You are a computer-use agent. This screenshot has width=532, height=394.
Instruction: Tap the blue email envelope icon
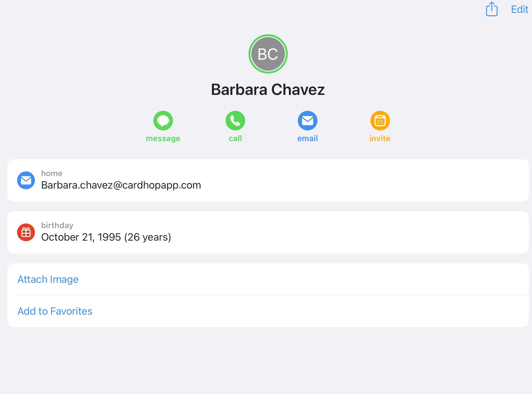click(308, 121)
